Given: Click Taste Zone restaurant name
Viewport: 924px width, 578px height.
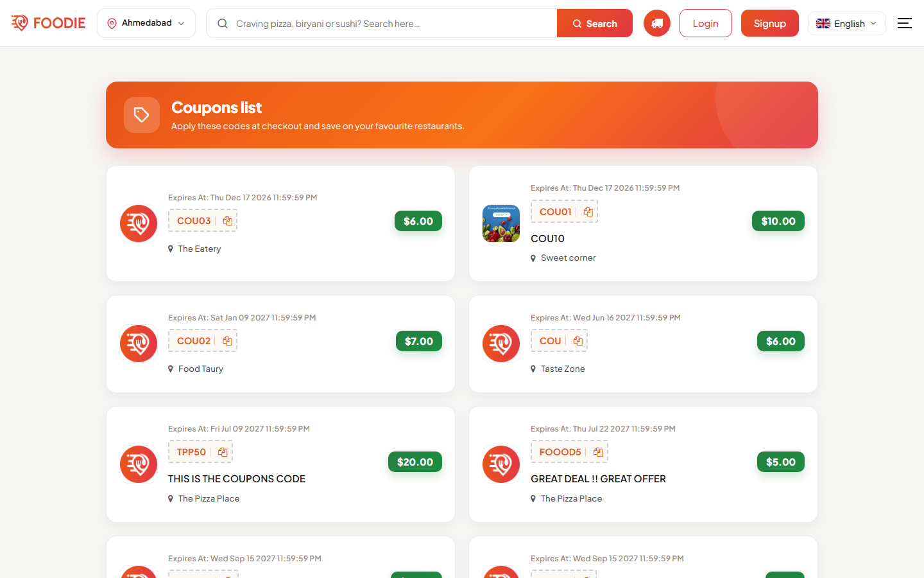Looking at the screenshot, I should 563,369.
